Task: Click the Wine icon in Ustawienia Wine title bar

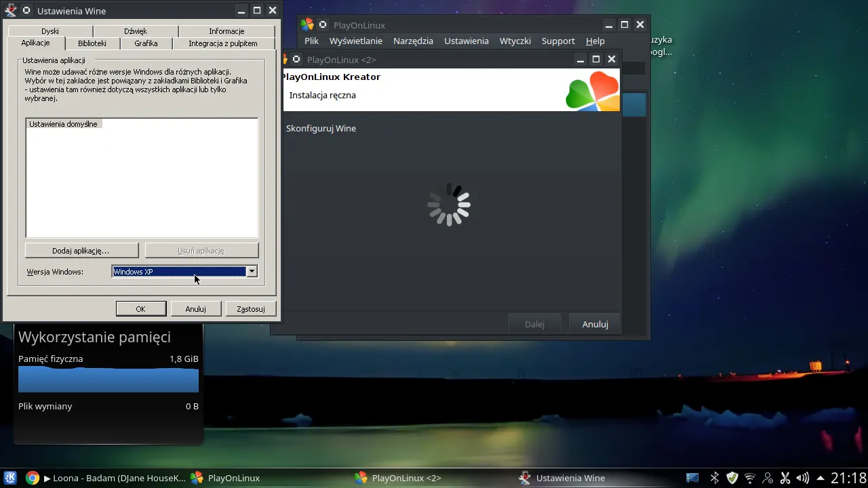Action: pos(10,11)
